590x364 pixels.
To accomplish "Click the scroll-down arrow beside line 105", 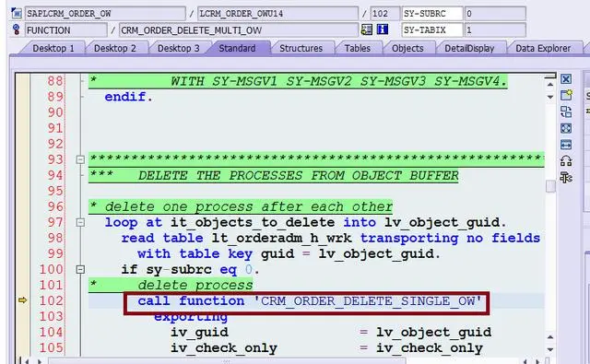I will (550, 349).
